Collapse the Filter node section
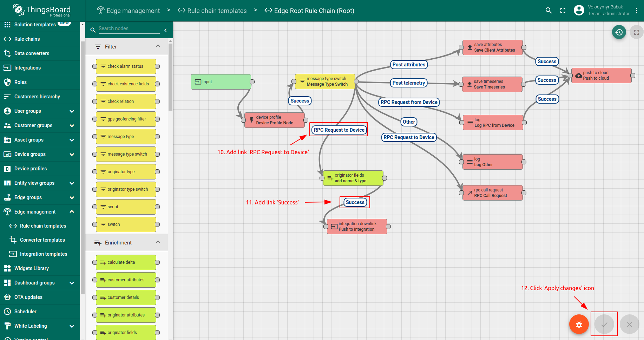Screen dimensions: 644x340 coord(158,46)
